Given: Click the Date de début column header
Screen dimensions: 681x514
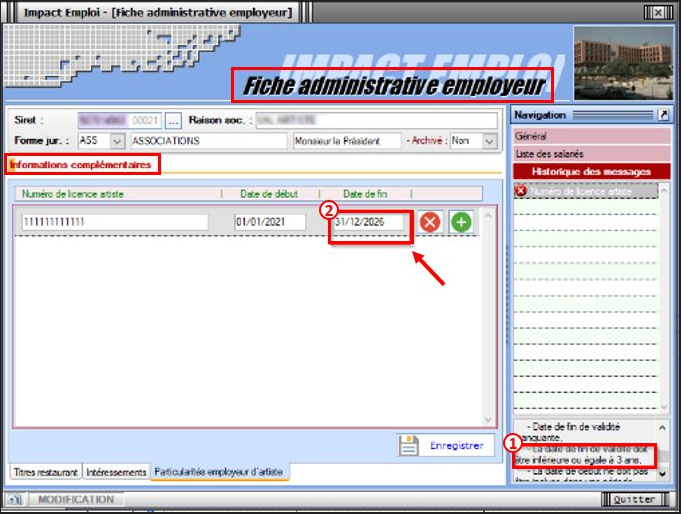Looking at the screenshot, I should tap(269, 194).
